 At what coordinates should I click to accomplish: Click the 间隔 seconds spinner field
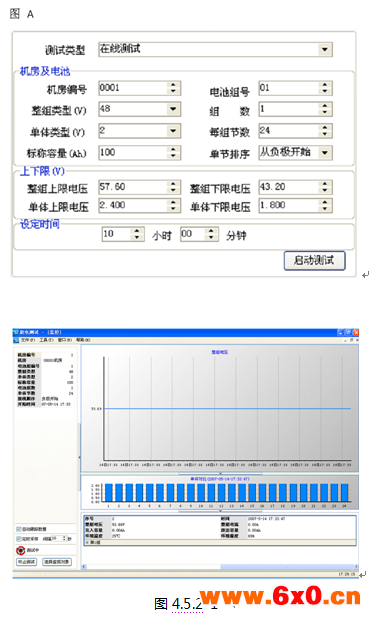(59, 538)
